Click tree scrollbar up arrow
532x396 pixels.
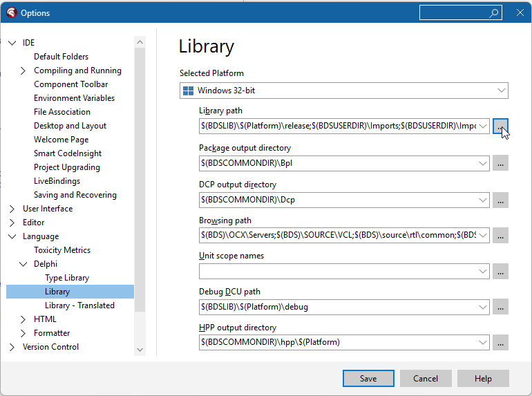[140, 42]
